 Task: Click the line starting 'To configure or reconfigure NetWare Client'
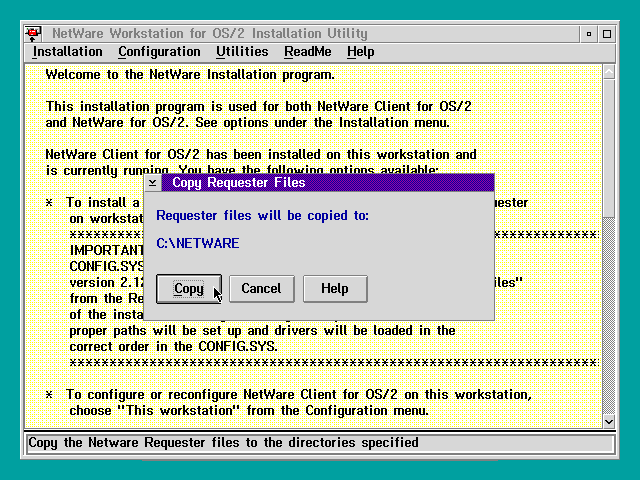point(299,395)
